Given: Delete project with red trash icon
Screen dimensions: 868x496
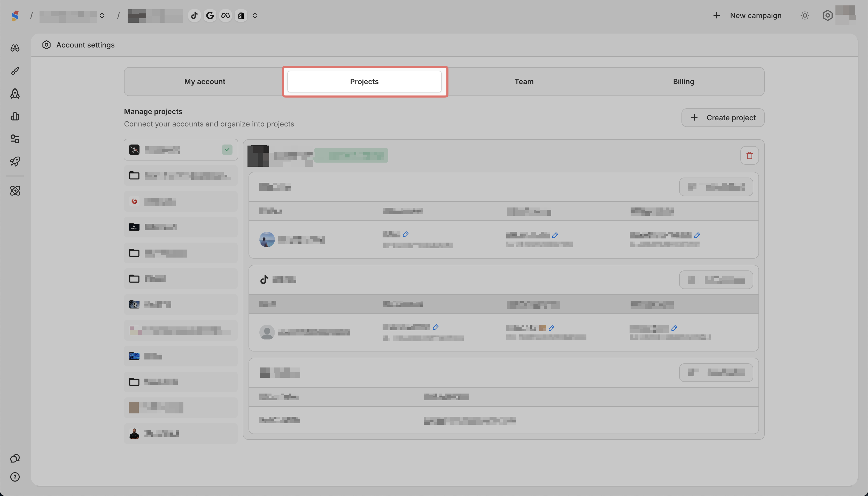Looking at the screenshot, I should [x=749, y=155].
